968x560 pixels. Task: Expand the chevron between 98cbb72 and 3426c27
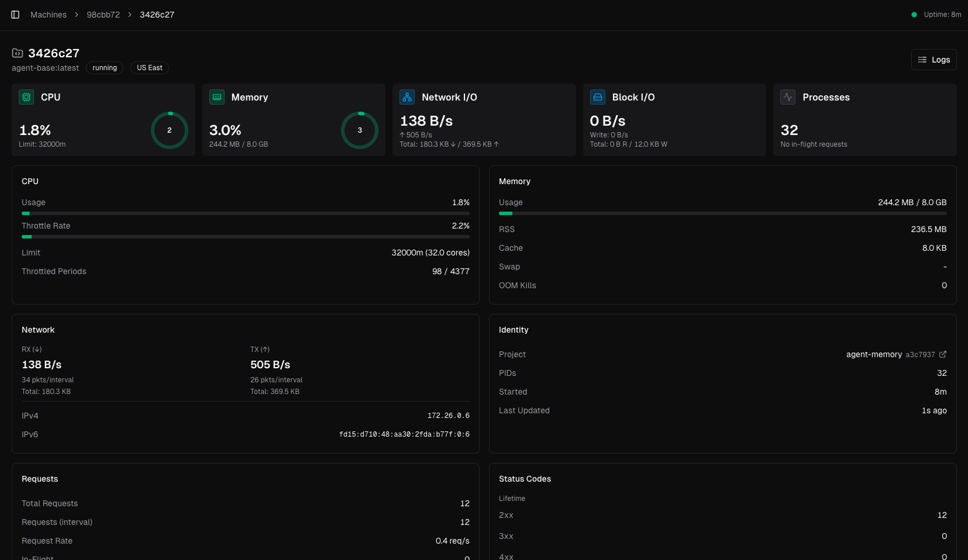[x=130, y=15]
